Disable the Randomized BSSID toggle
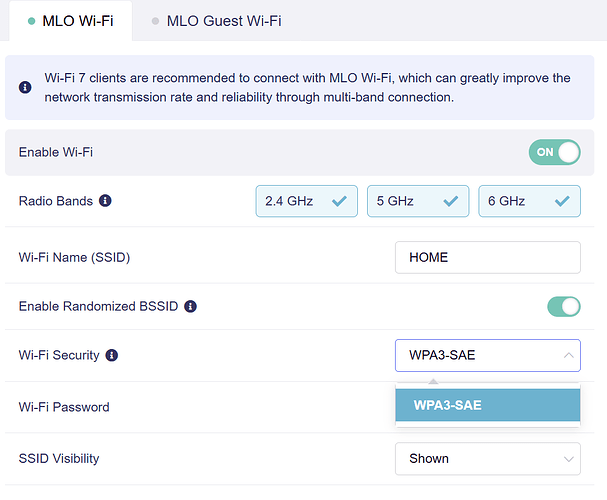607x500 pixels. [563, 306]
